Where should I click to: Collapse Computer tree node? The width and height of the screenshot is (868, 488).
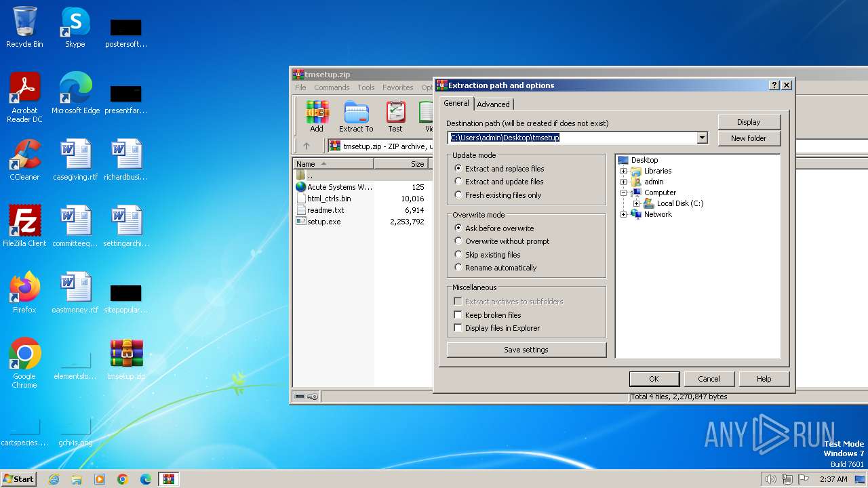pyautogui.click(x=623, y=192)
